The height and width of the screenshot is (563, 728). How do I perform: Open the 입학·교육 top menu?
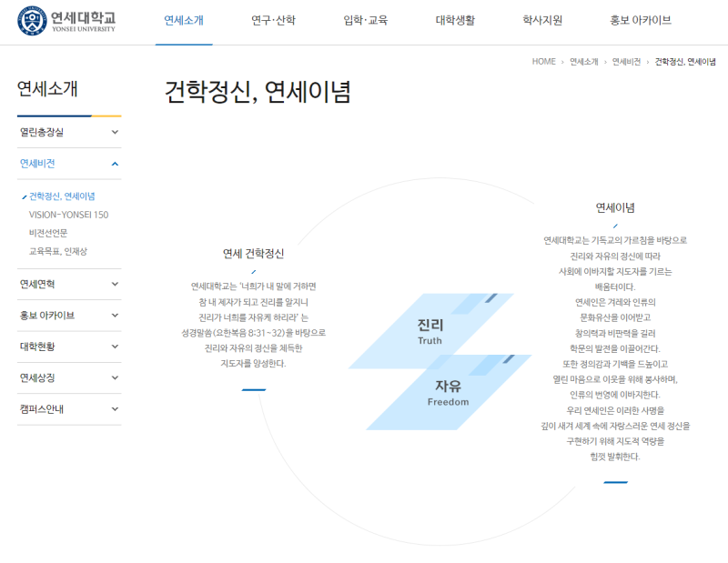tap(366, 20)
